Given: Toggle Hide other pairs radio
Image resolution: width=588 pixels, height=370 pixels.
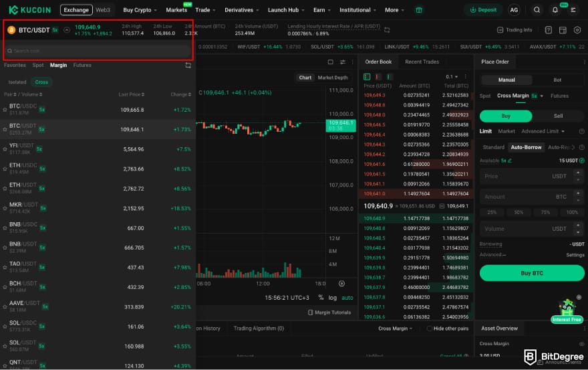Looking at the screenshot, I should pyautogui.click(x=429, y=329).
